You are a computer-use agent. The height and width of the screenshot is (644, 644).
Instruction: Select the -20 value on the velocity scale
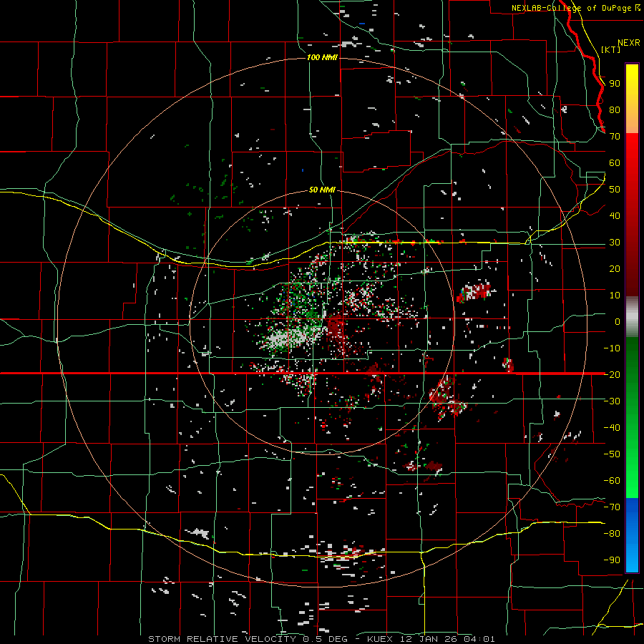pos(612,374)
